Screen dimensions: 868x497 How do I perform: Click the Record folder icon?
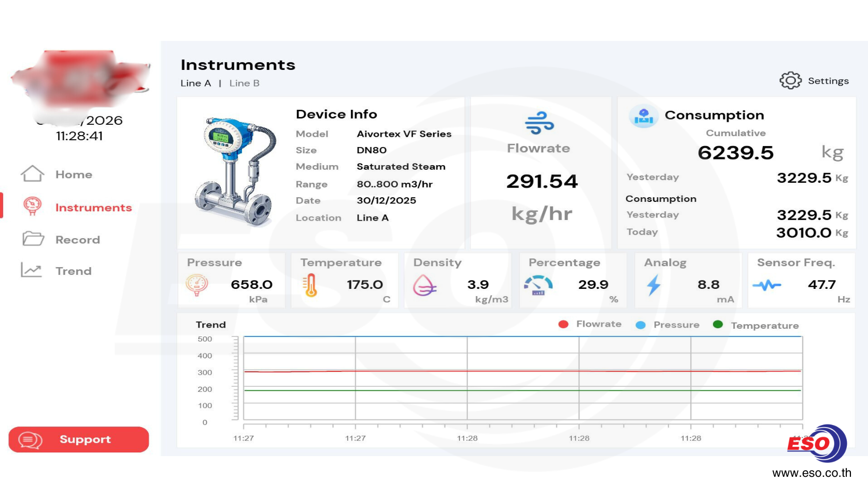click(33, 239)
